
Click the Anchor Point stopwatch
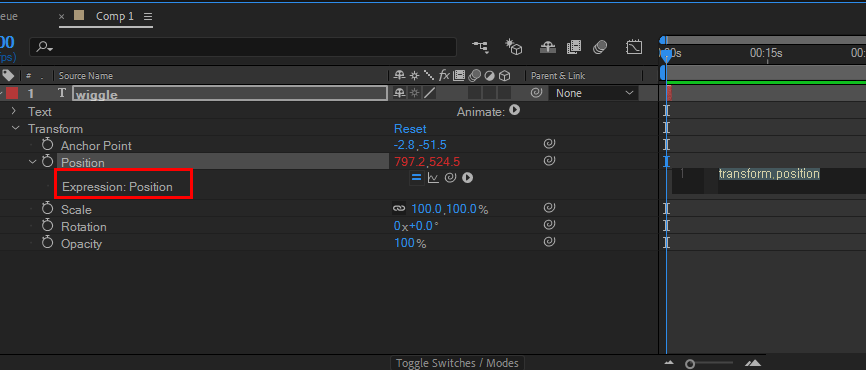(47, 145)
